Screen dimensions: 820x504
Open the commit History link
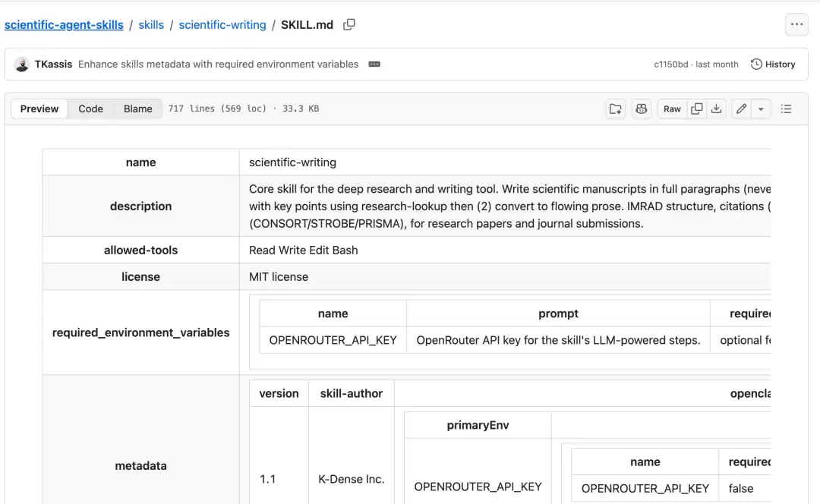[x=773, y=65]
